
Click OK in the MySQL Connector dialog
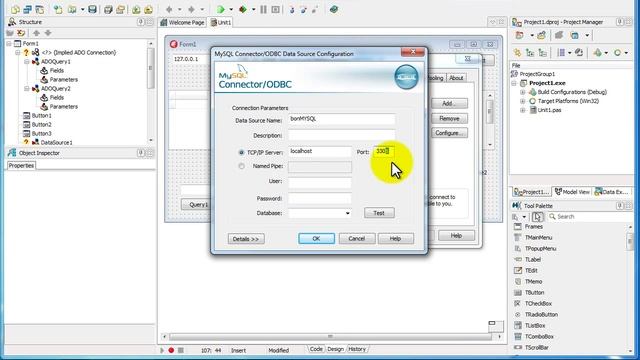click(316, 239)
